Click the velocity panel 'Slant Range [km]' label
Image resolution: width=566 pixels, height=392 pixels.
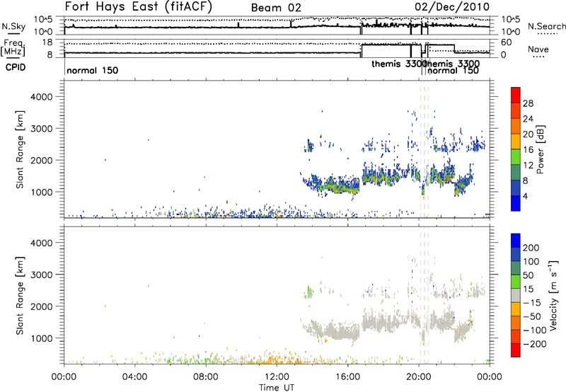point(20,295)
